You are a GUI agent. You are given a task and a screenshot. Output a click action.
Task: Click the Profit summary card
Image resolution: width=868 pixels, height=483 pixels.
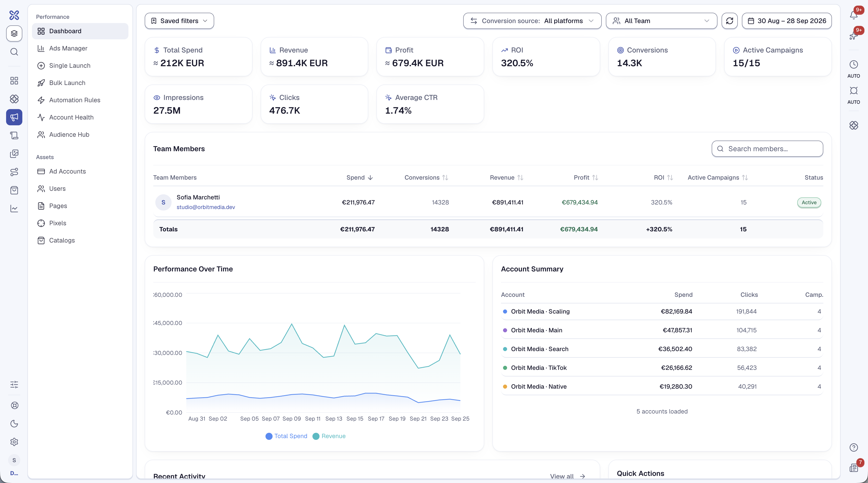click(x=430, y=57)
